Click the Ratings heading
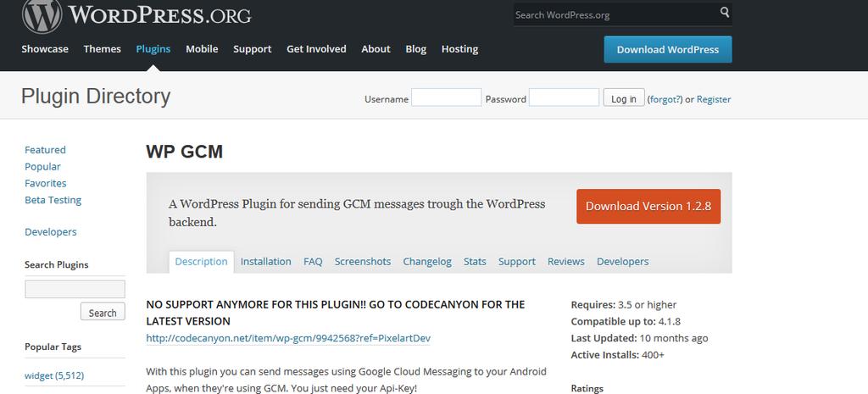Image resolution: width=868 pixels, height=394 pixels. tap(587, 388)
